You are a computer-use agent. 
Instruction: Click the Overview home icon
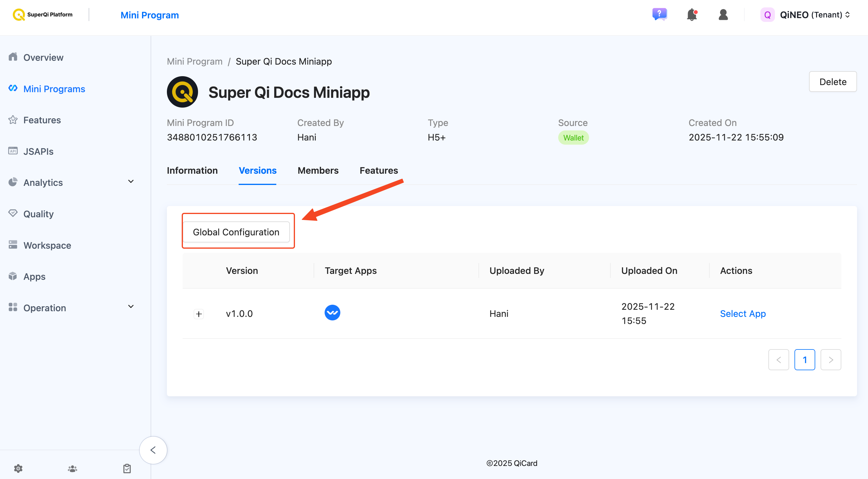point(13,57)
